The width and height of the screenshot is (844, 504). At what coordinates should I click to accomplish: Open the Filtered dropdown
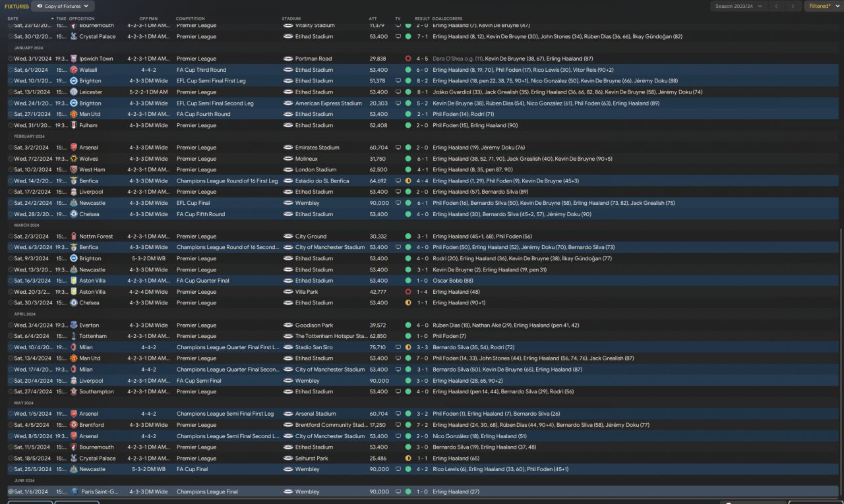824,6
